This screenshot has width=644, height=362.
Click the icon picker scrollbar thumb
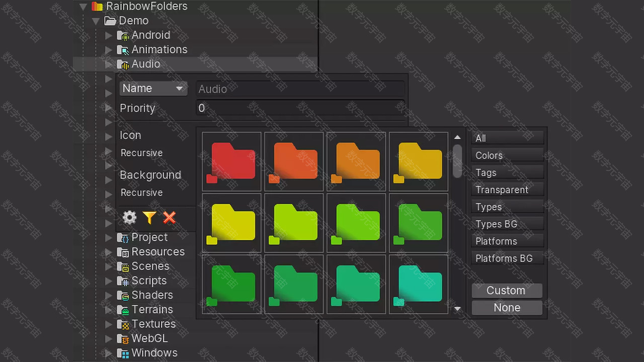pyautogui.click(x=457, y=161)
